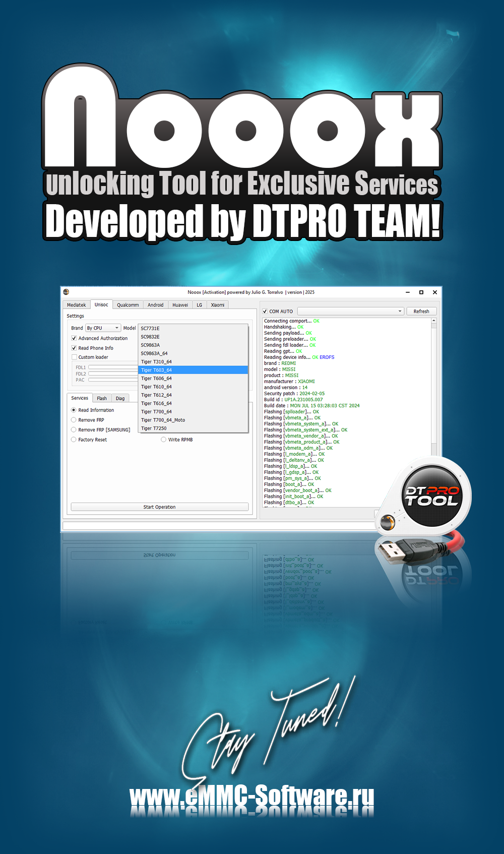Minimize the Nooox window

[408, 292]
